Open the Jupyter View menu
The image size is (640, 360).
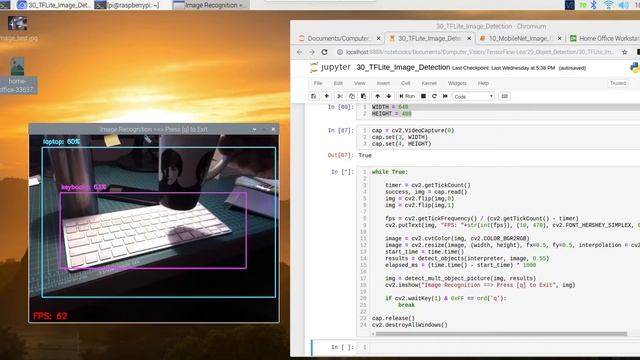[360, 83]
